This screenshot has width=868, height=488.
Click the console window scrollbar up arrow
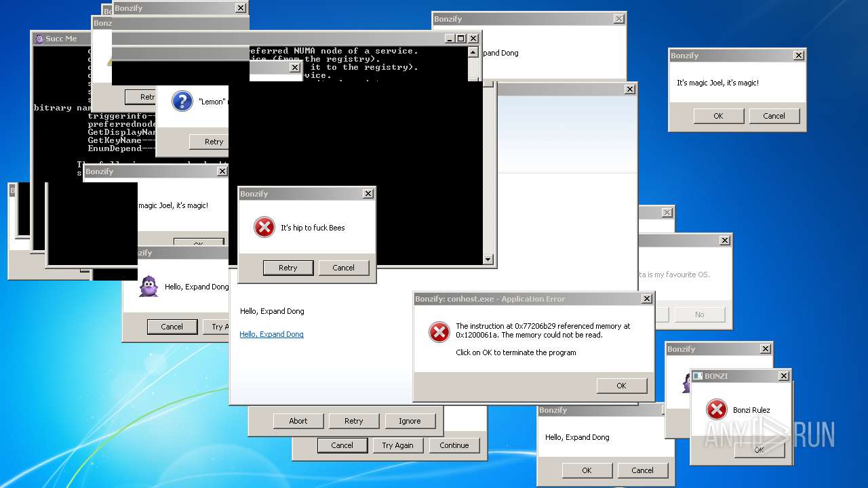click(473, 51)
